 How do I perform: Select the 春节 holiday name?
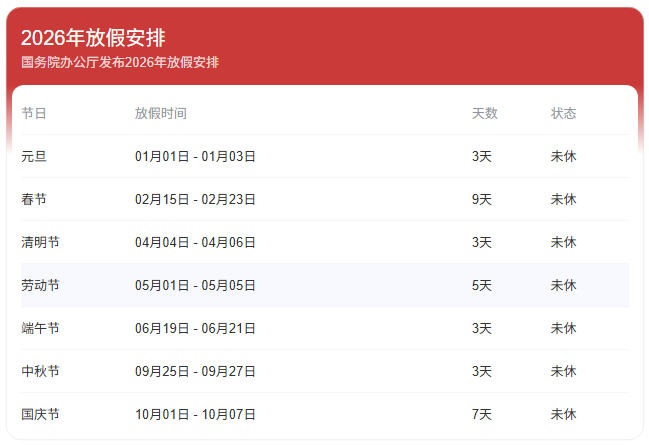click(34, 199)
